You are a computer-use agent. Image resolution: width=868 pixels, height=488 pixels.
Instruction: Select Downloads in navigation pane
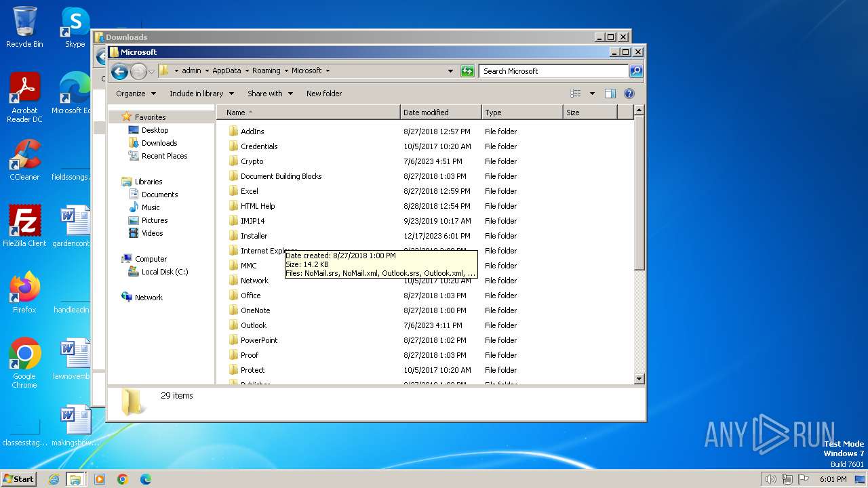pyautogui.click(x=159, y=143)
